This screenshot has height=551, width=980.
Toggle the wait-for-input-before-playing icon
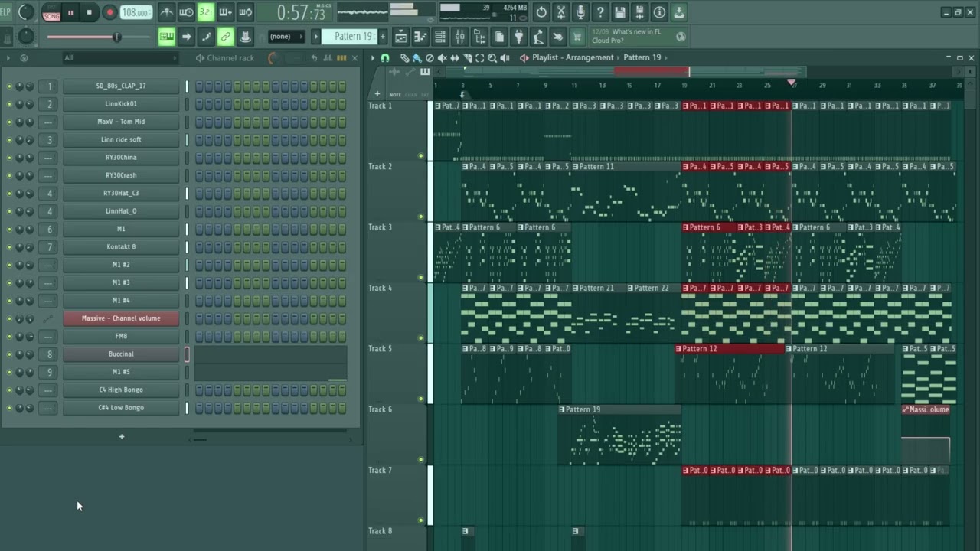tap(186, 12)
